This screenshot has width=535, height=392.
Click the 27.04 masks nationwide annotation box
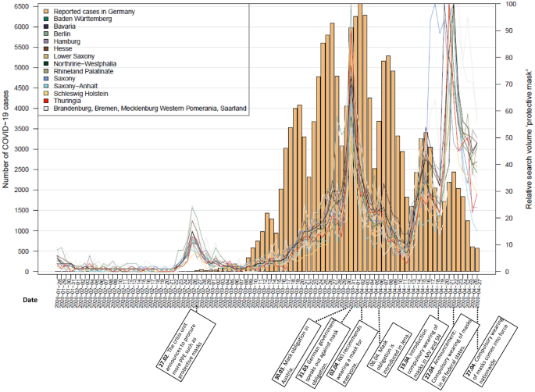490,351
